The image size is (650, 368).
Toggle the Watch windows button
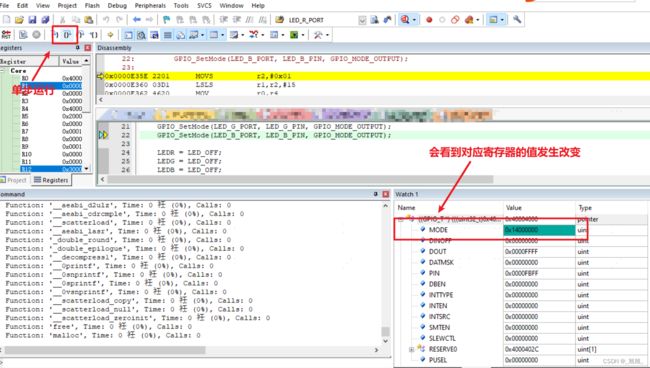coord(193,35)
